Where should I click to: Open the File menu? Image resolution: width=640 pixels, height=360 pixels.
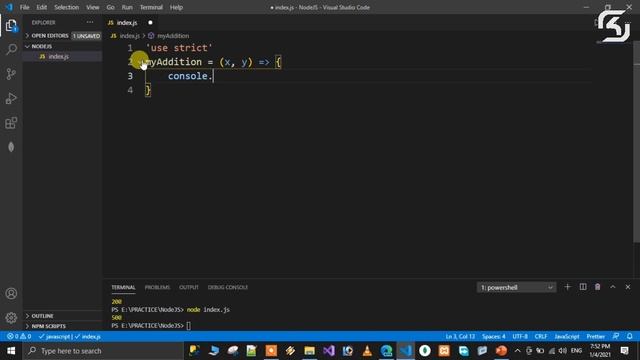(24, 7)
